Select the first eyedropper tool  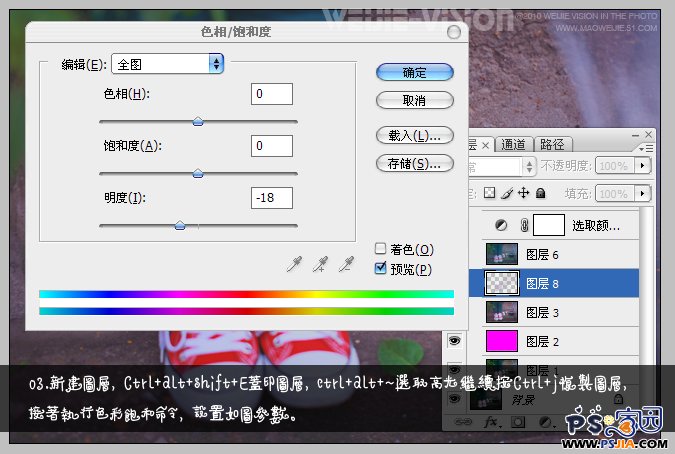click(x=294, y=264)
